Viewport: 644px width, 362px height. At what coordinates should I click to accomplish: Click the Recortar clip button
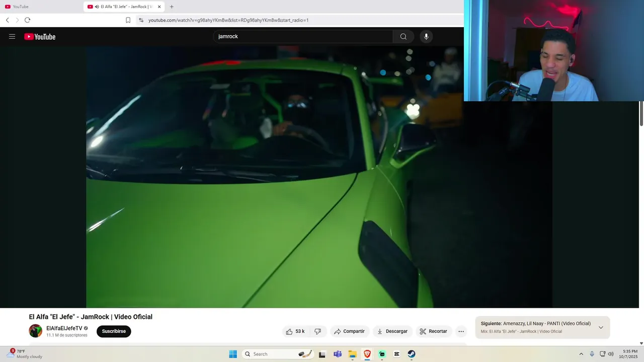tap(433, 331)
